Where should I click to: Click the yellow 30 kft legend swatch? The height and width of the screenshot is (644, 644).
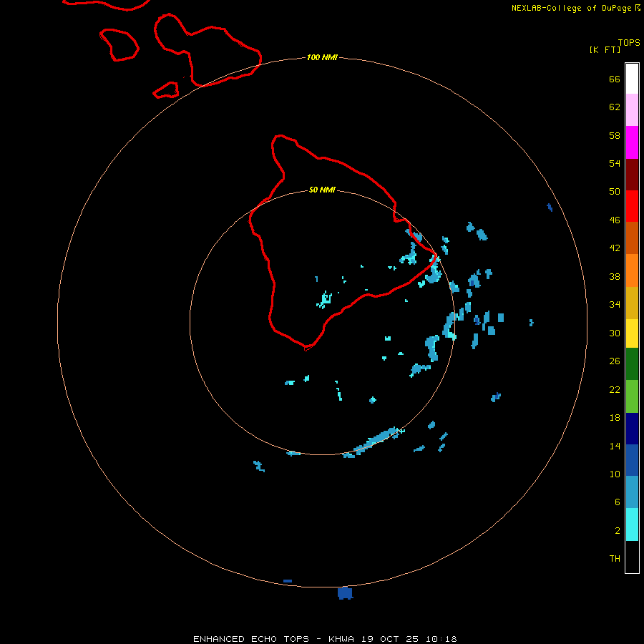[x=632, y=333]
